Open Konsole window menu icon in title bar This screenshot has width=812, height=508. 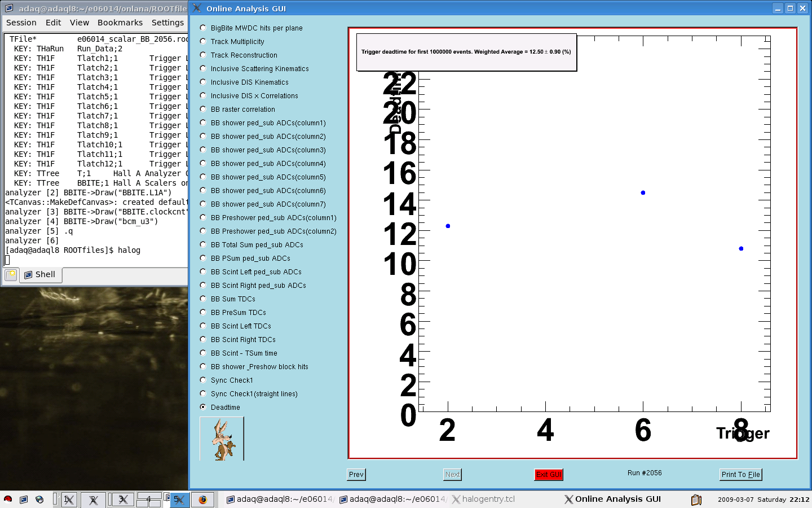(x=9, y=8)
